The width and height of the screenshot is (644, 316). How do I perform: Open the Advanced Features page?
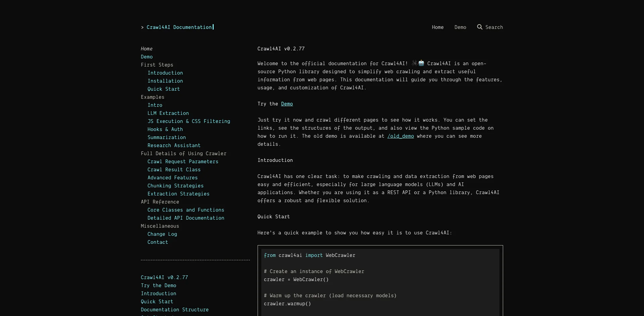coord(172,178)
